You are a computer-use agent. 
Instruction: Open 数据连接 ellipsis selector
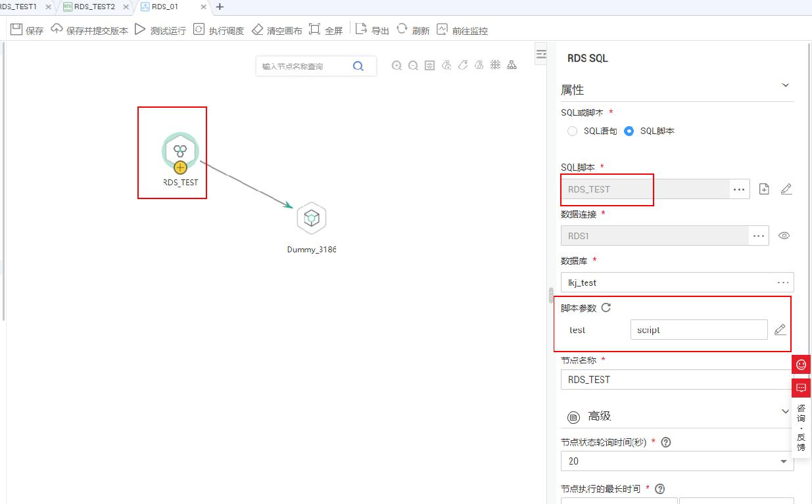[759, 236]
